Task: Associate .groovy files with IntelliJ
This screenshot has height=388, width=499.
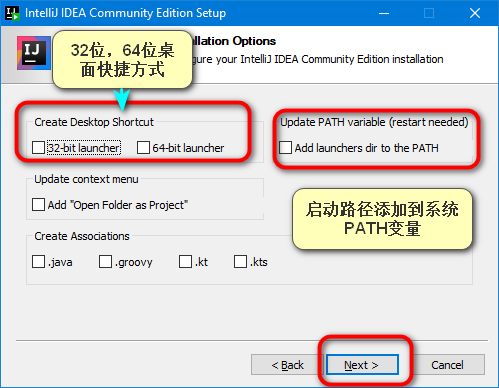Action: tap(105, 262)
